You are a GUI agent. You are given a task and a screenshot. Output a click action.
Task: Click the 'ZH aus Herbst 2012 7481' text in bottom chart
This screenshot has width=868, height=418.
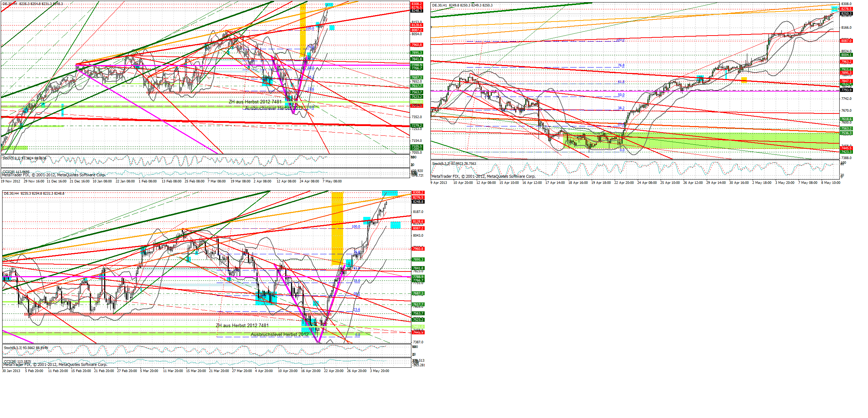(x=242, y=326)
